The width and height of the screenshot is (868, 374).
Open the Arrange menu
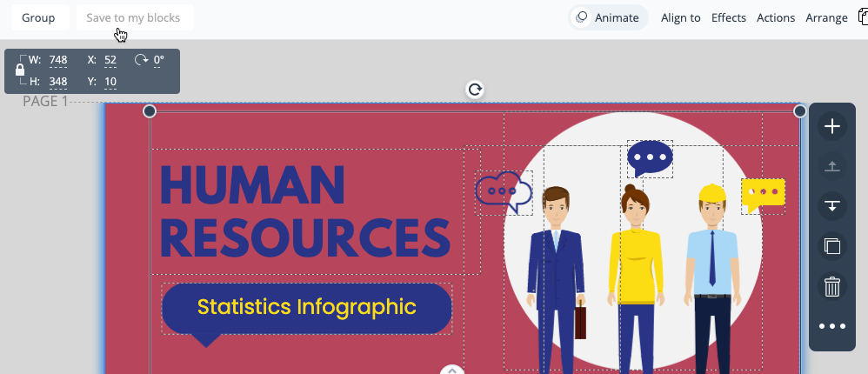[826, 17]
